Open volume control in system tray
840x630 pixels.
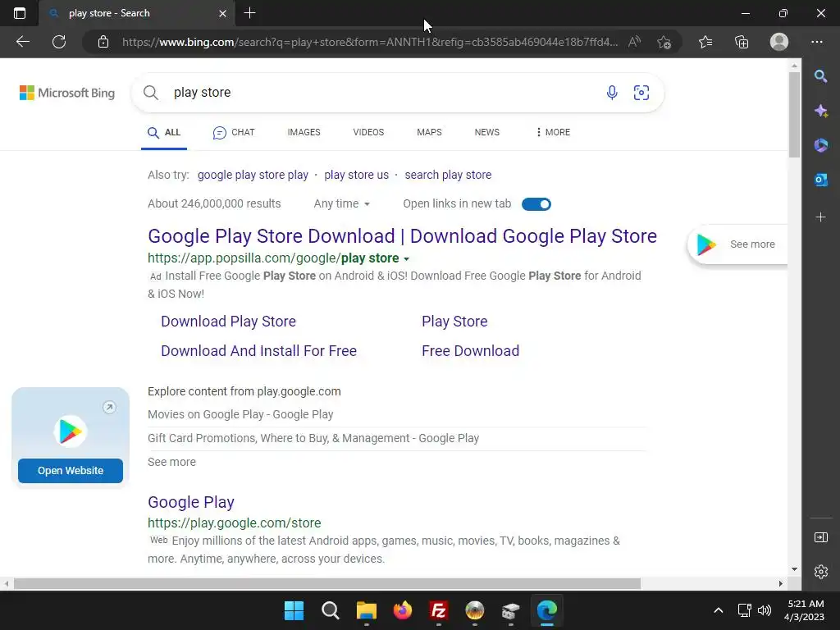(765, 610)
